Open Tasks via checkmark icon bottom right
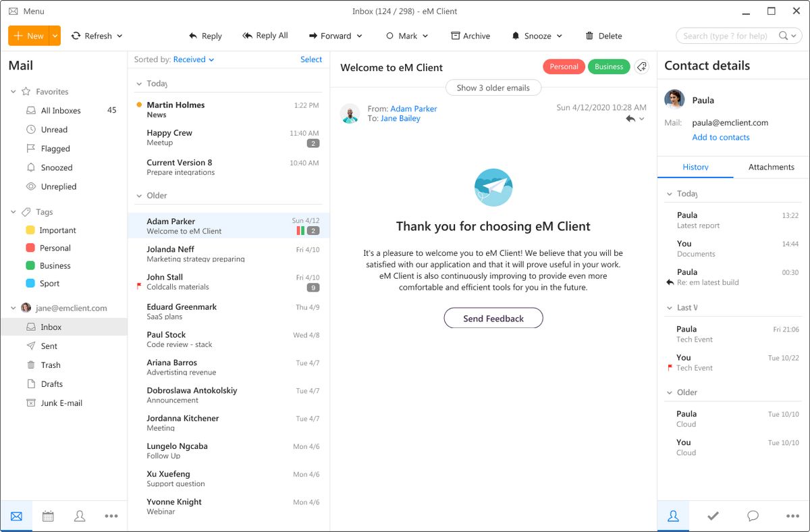The width and height of the screenshot is (810, 532). [713, 516]
